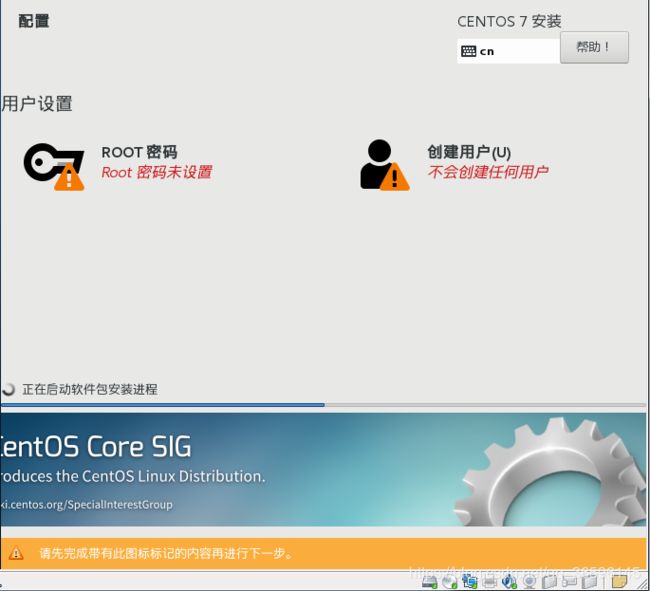Click the orange banner message '请先完成带有此图标标记的内容再进行下一步。'
The width and height of the screenshot is (650, 591).
[x=167, y=553]
